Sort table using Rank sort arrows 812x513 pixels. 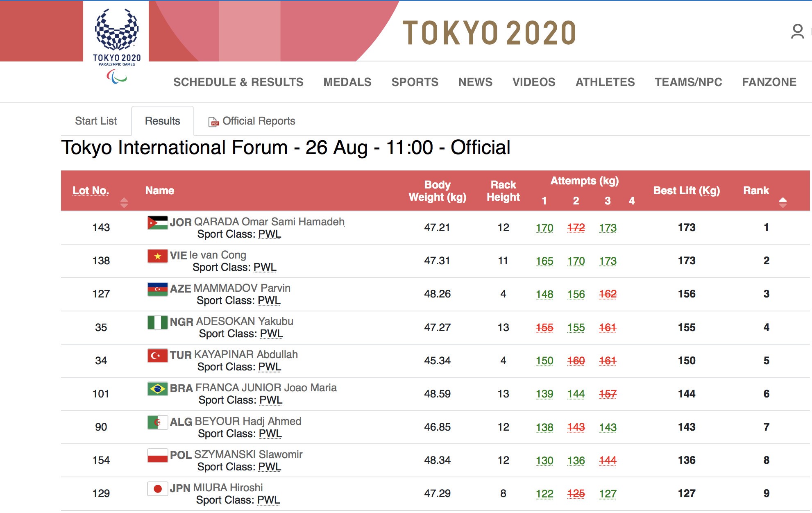pos(783,202)
